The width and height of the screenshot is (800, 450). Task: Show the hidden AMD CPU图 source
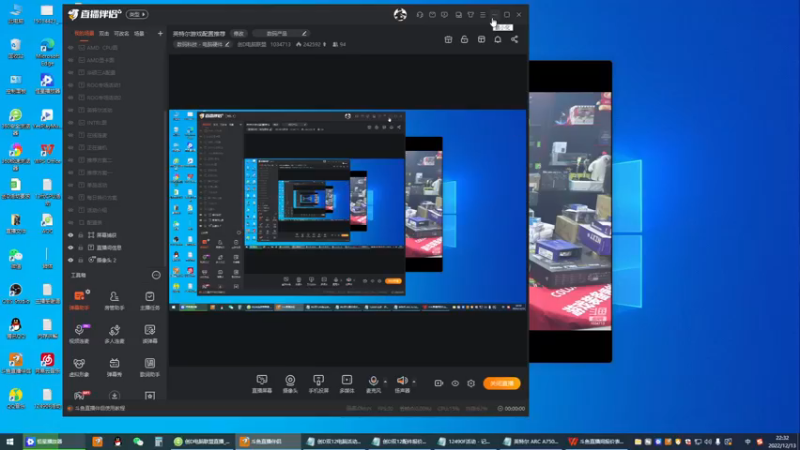[x=71, y=47]
